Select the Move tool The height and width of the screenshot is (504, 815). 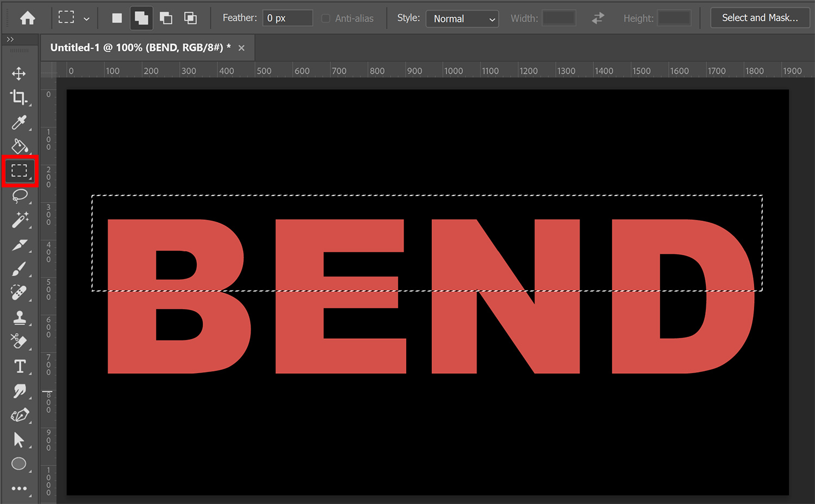pyautogui.click(x=20, y=73)
